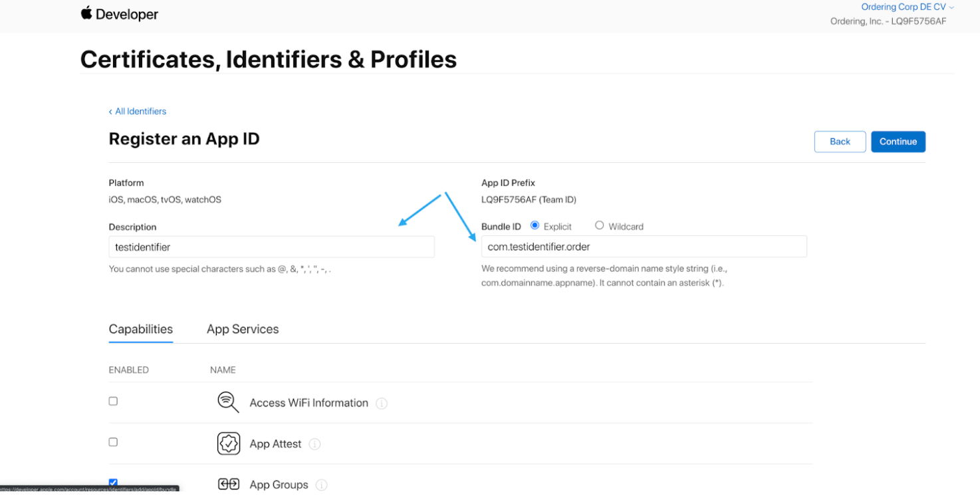
Task: Click the Bundle ID field with com.testidentifier.order
Action: (x=644, y=247)
